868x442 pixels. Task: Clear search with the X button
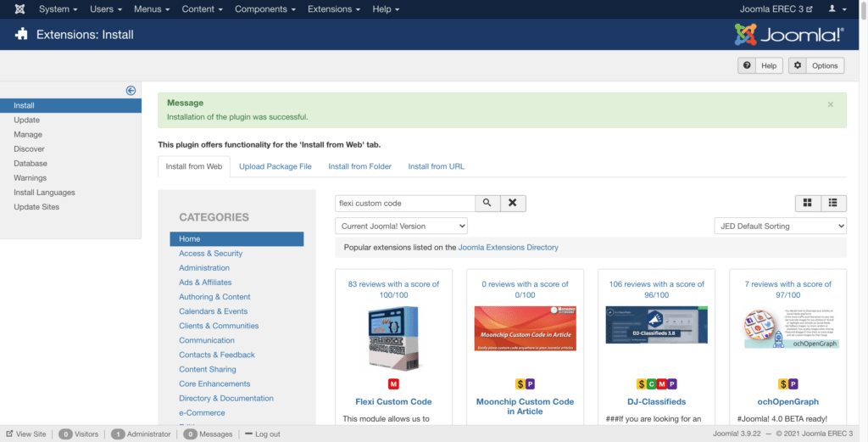click(x=513, y=204)
